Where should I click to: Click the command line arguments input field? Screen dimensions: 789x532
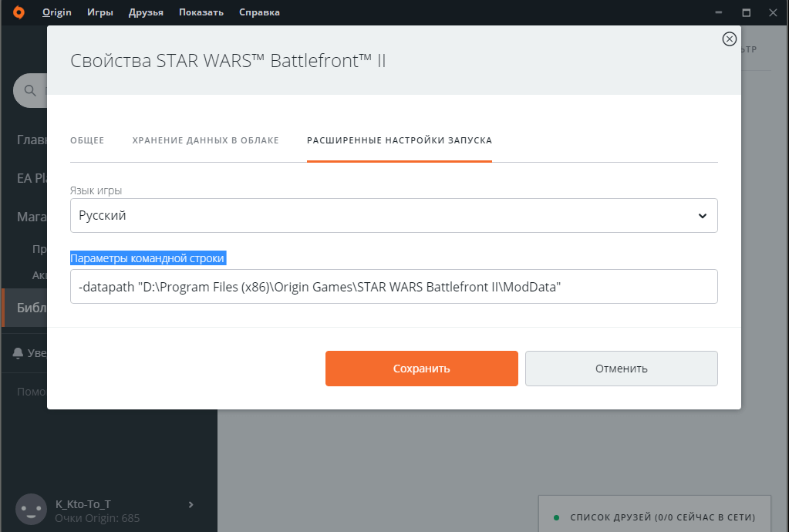pos(393,287)
